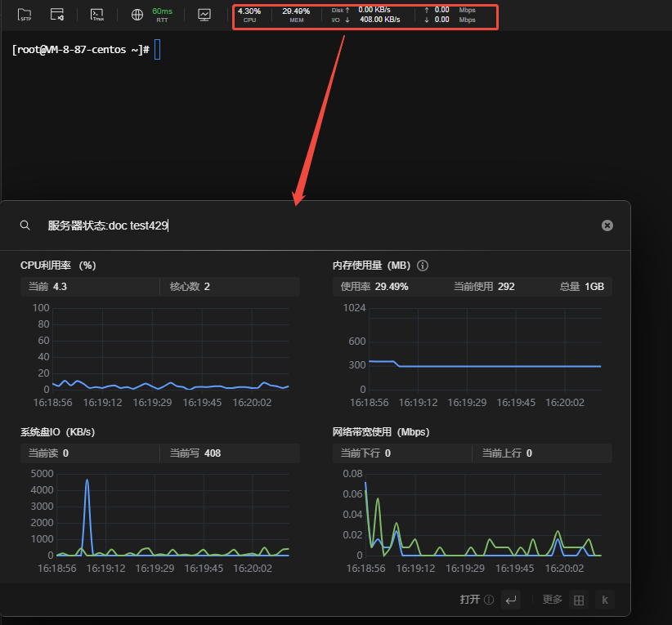The width and height of the screenshot is (672, 625).
Task: Click the 总量 1GB memory value
Action: tap(582, 287)
